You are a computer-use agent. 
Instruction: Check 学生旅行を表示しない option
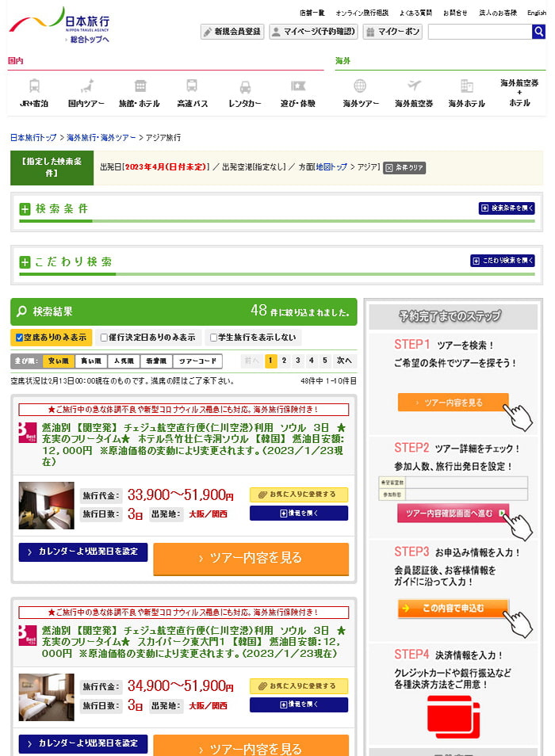pos(213,338)
